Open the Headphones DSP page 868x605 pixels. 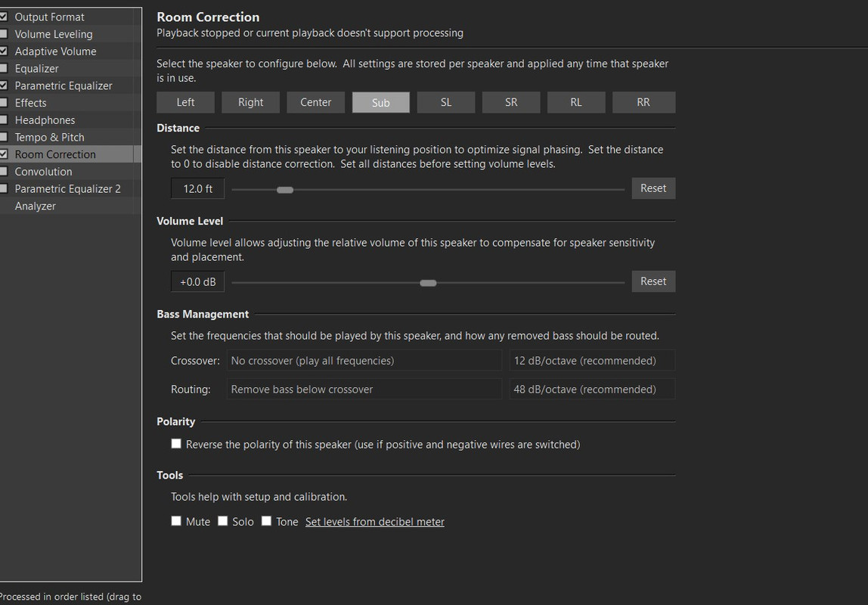click(x=45, y=120)
